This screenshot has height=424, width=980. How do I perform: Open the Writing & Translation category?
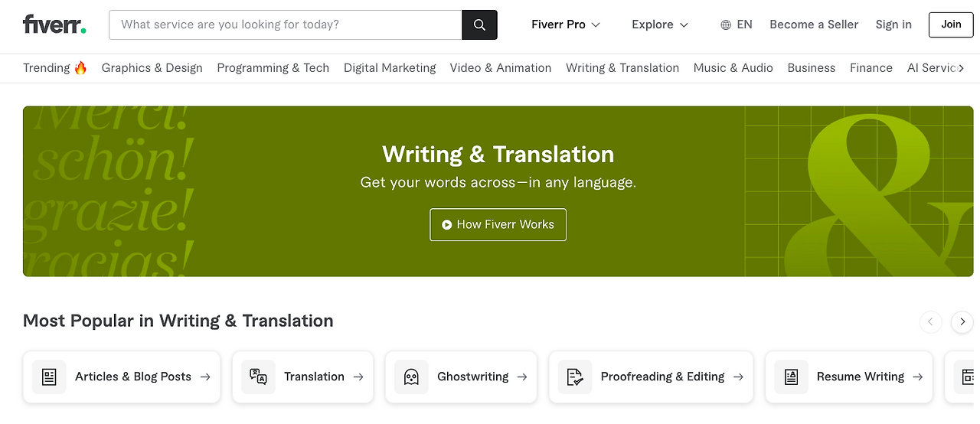[x=622, y=67]
